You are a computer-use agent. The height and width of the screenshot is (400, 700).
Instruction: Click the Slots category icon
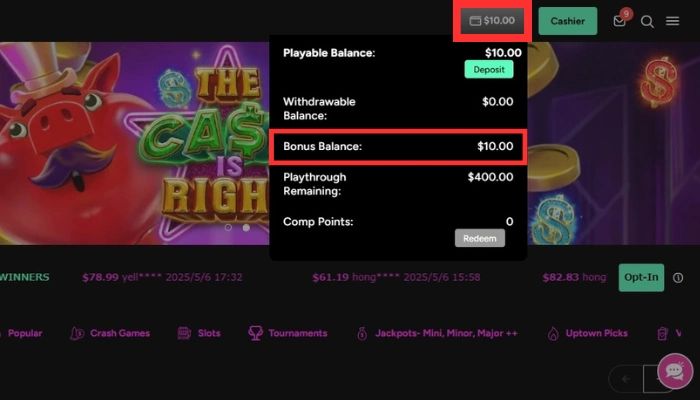point(185,333)
